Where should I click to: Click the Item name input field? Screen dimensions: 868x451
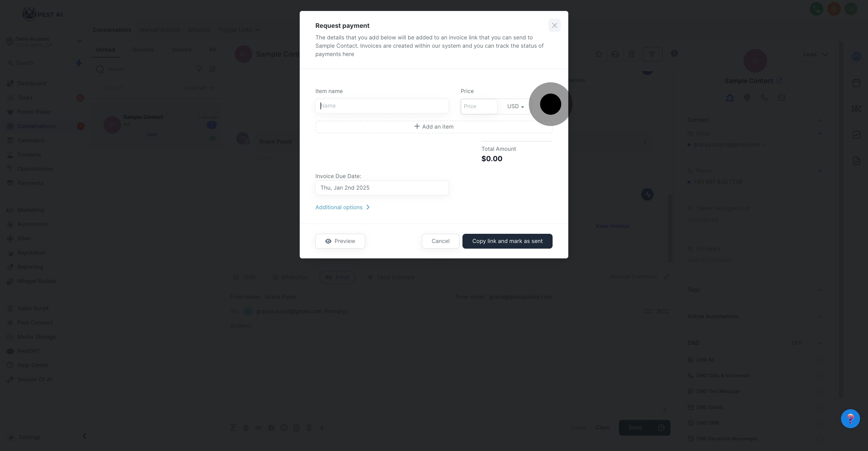382,106
